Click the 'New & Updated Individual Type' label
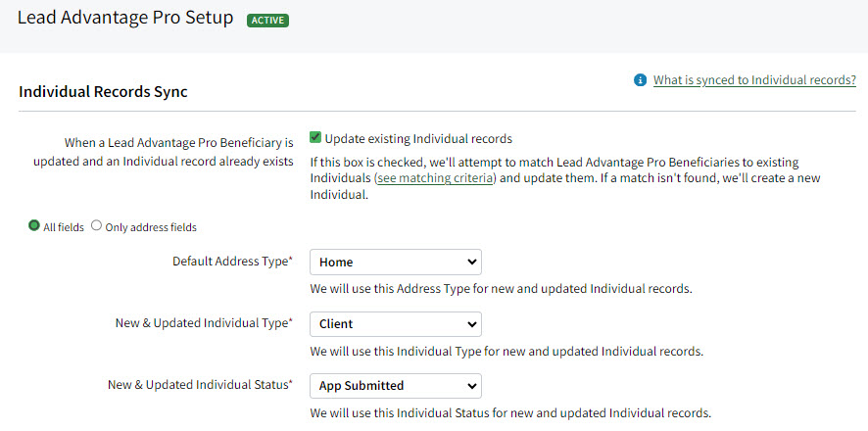Image resolution: width=868 pixels, height=431 pixels. pos(204,323)
